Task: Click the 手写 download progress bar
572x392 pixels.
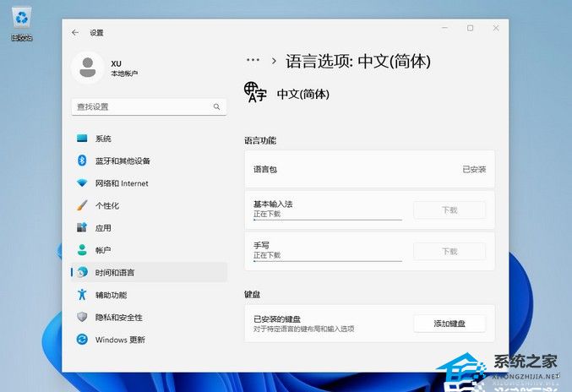Action: [328, 261]
